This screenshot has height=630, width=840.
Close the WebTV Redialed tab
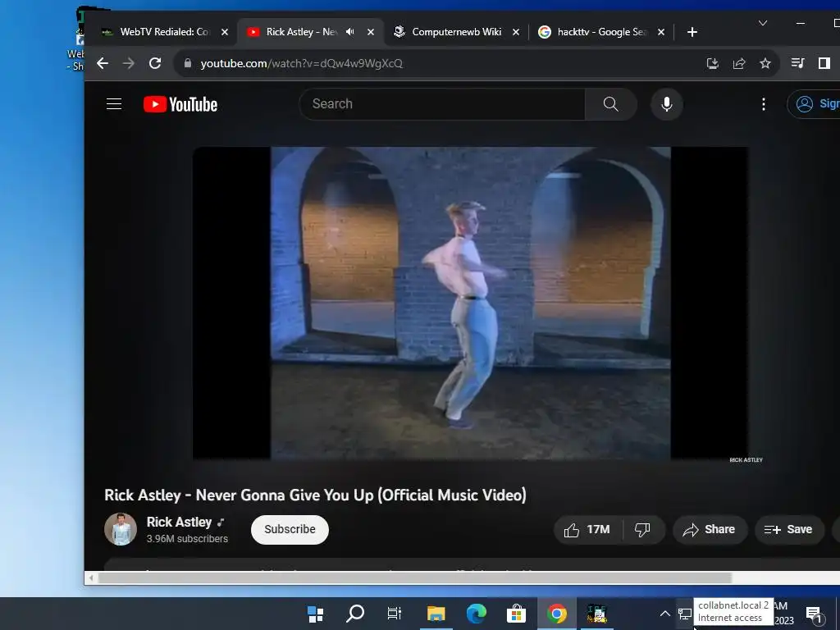(225, 32)
